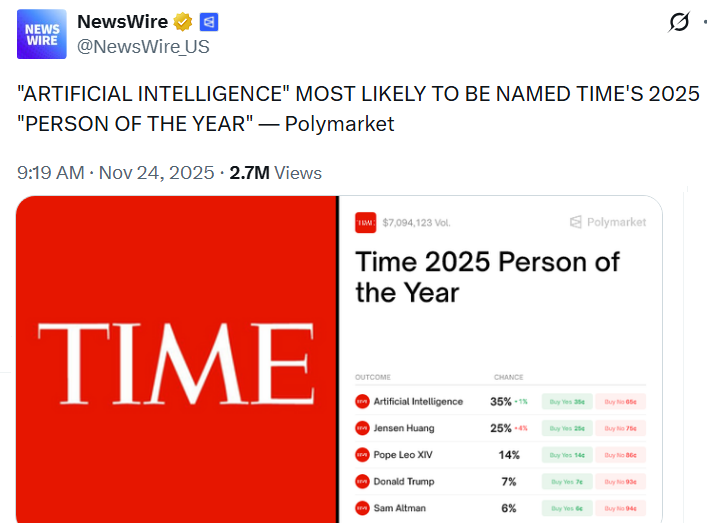The width and height of the screenshot is (707, 523).
Task: Click the Polymarket logo in the chart
Action: [608, 222]
